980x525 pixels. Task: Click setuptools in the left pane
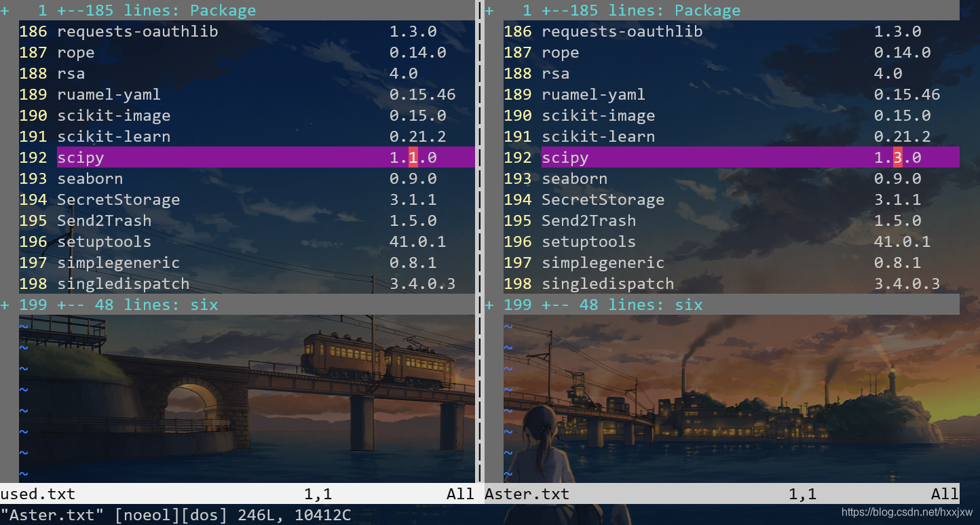pos(105,242)
